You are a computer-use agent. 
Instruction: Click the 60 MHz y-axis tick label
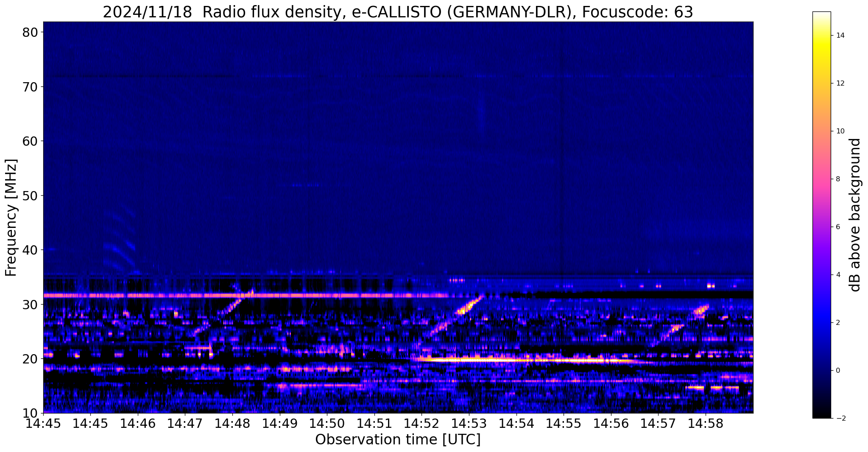coord(30,141)
